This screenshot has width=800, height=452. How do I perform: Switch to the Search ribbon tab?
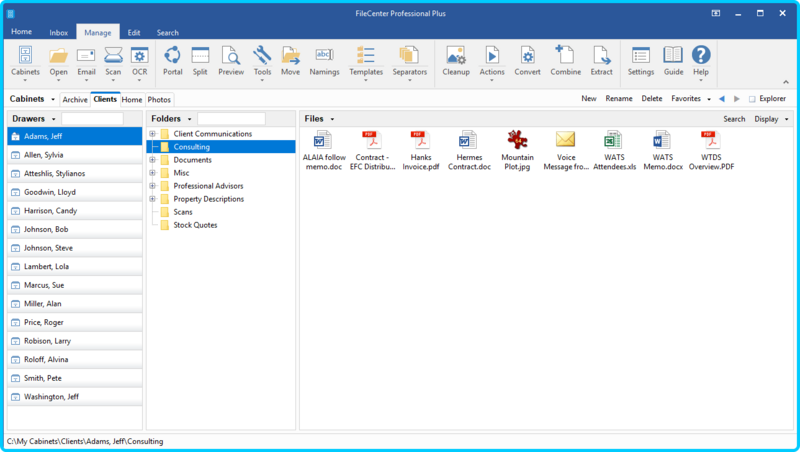pyautogui.click(x=168, y=33)
